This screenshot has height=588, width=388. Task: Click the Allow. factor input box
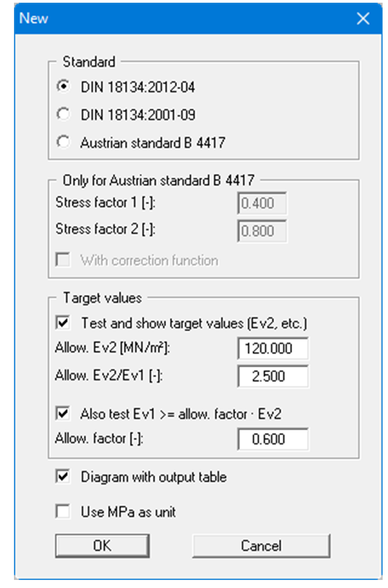pyautogui.click(x=273, y=440)
